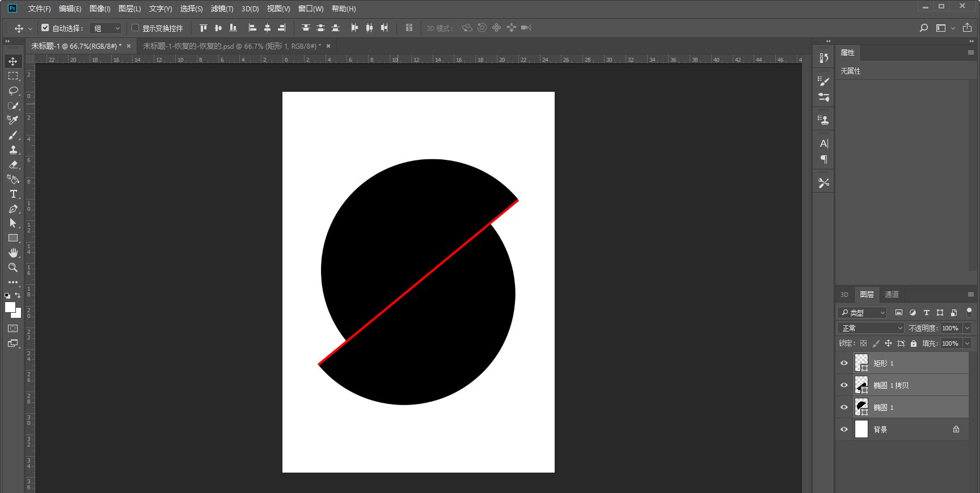Close the 未标题-1 document tab
The width and height of the screenshot is (980, 493).
129,46
